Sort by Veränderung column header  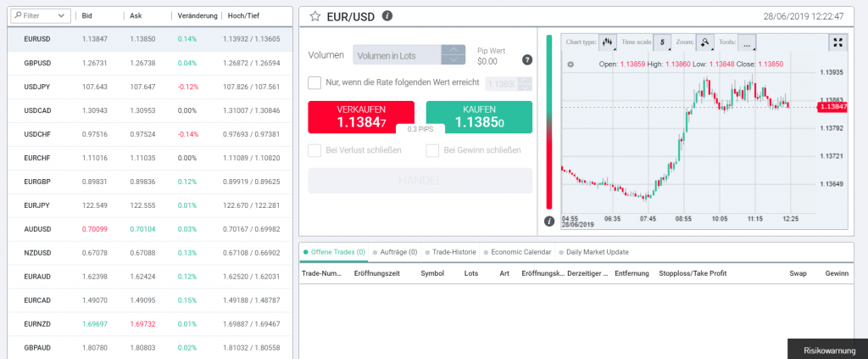tap(198, 16)
